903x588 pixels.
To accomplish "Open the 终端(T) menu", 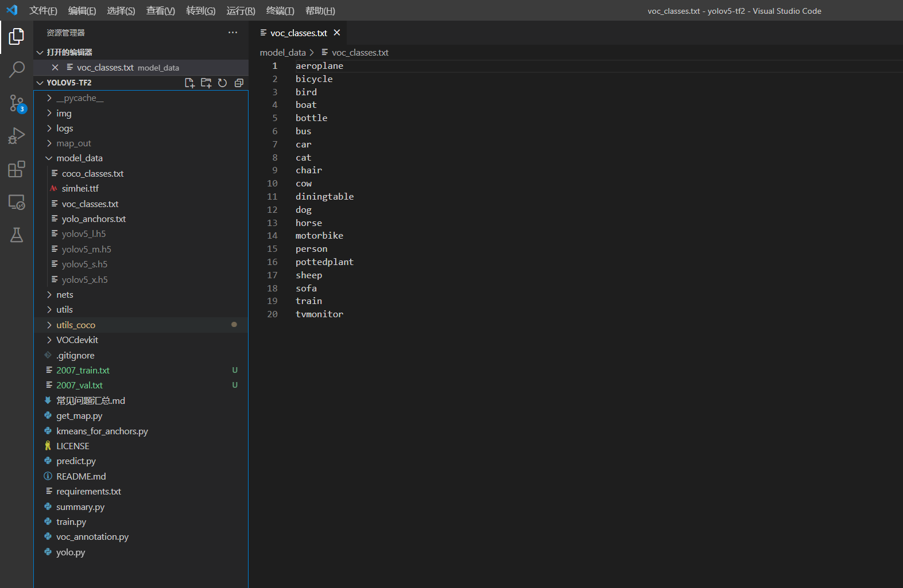I will (x=281, y=10).
